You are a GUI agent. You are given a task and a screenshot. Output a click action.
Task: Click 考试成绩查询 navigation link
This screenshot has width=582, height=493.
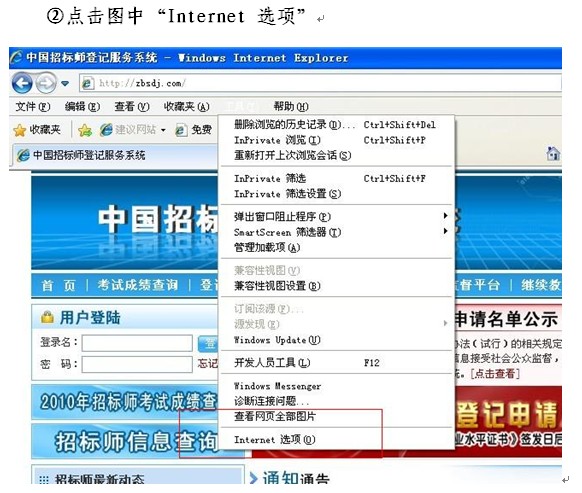point(138,285)
